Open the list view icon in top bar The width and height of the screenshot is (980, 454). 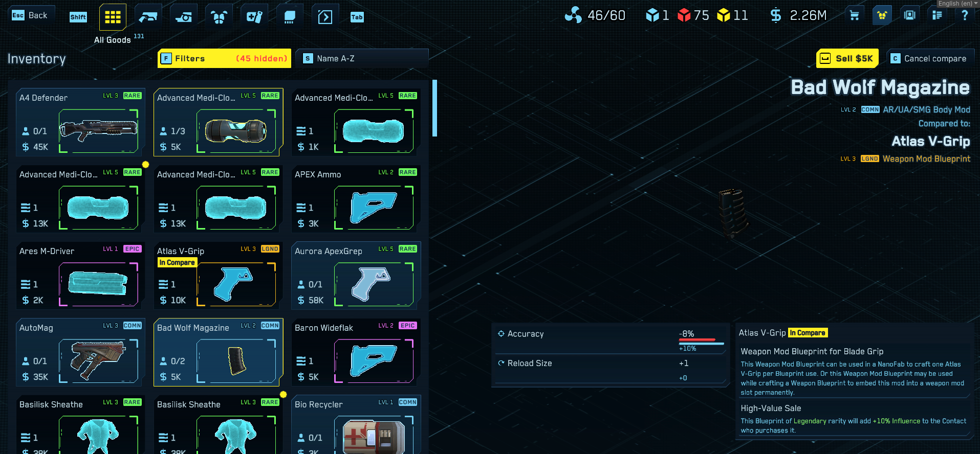click(937, 15)
